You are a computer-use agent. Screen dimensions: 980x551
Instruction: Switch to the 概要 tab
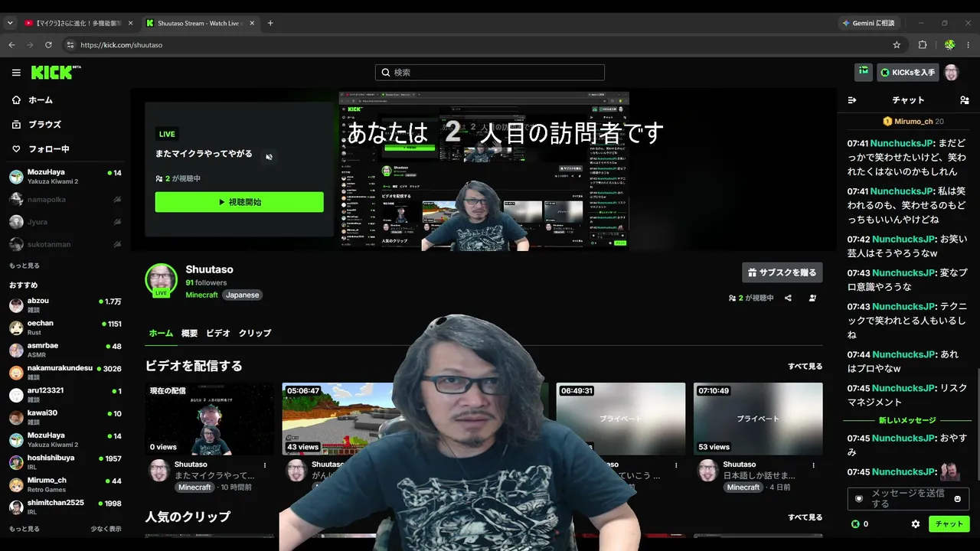(x=189, y=334)
